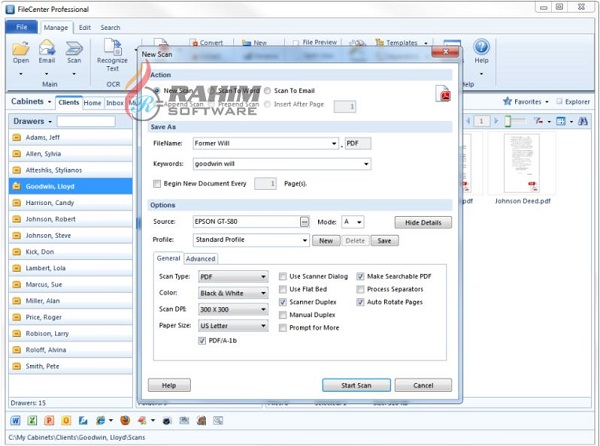The width and height of the screenshot is (600, 446).
Task: Click folder icon next to Smith, Pete
Action: point(16,366)
